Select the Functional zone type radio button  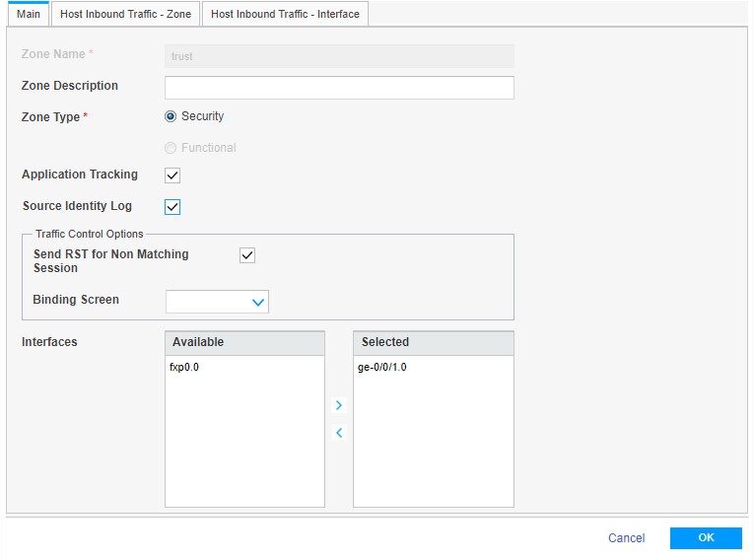tap(171, 148)
